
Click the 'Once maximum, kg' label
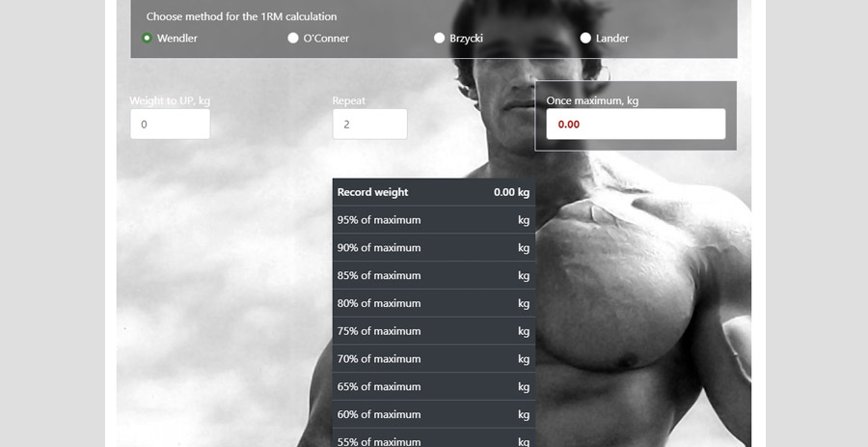[x=592, y=100]
